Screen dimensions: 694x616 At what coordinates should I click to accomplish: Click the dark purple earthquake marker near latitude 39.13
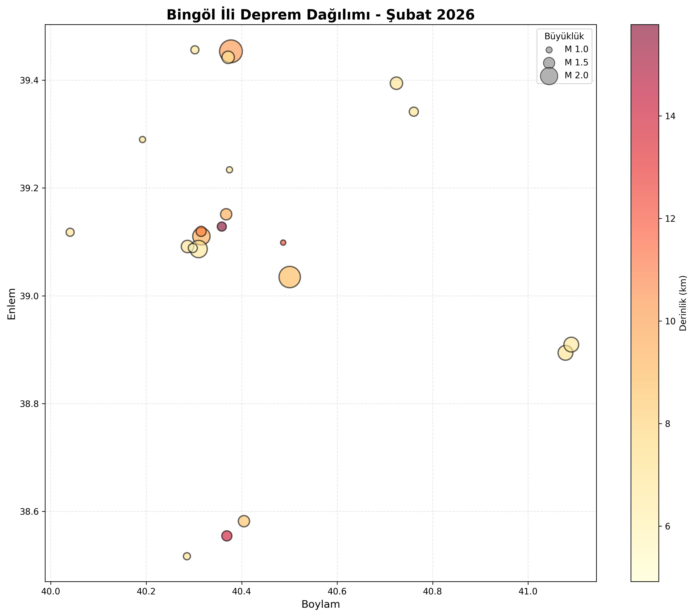tap(222, 226)
